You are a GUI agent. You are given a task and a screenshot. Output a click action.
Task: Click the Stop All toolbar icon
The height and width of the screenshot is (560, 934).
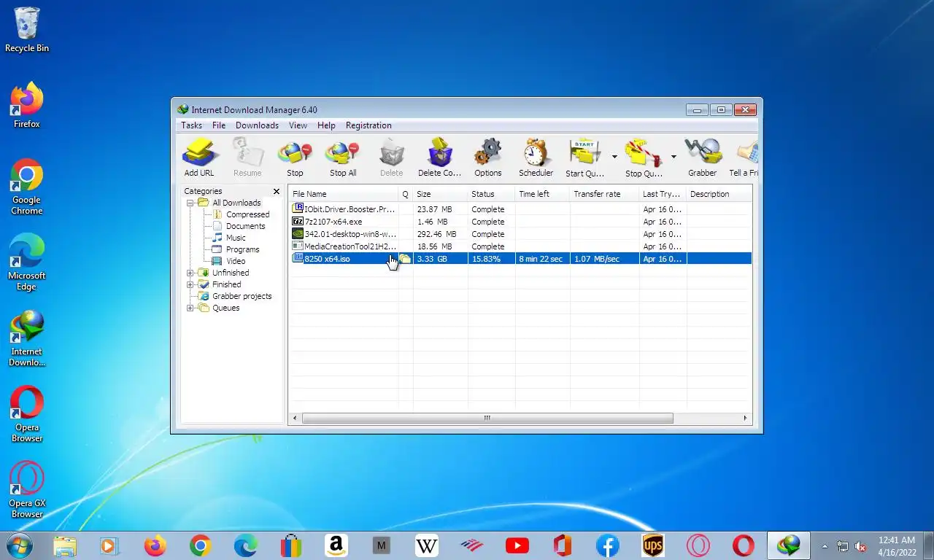pos(343,157)
